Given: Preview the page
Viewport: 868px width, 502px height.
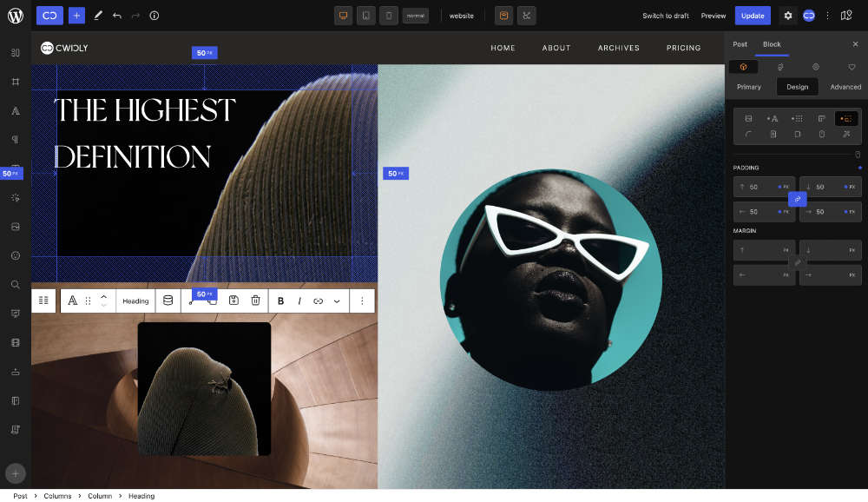Looking at the screenshot, I should [713, 16].
